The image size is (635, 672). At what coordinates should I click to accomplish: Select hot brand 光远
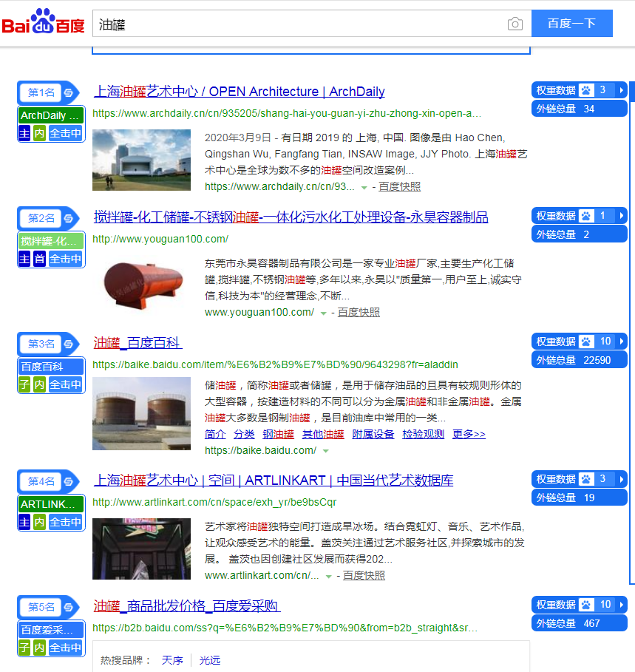click(x=210, y=660)
